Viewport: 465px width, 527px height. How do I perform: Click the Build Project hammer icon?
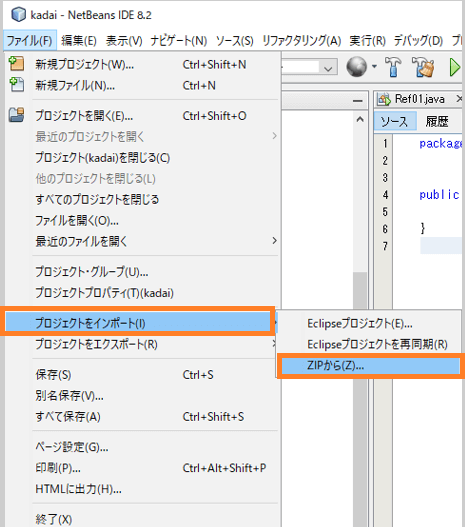coord(393,67)
